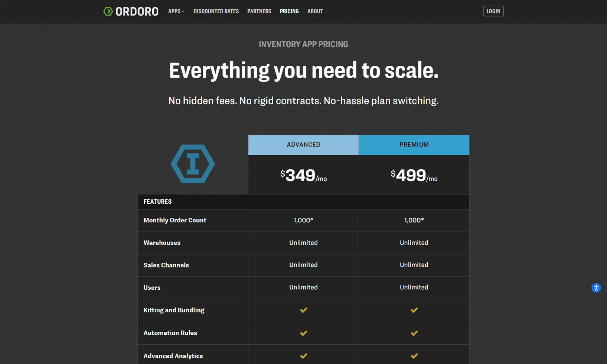Click Advanced Warehouses Unlimited value

point(303,243)
